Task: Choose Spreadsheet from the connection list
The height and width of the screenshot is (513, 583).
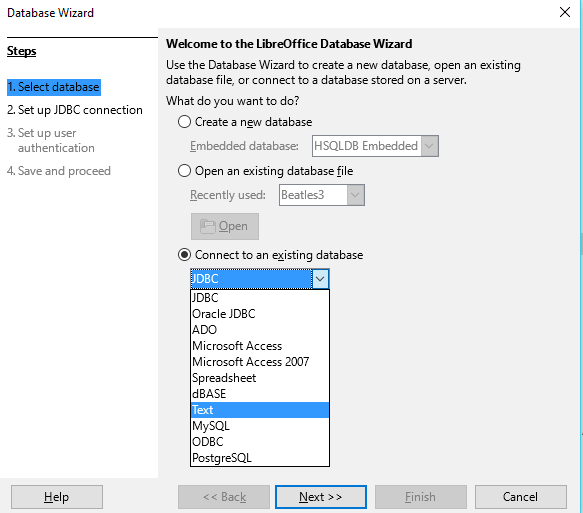Action: click(x=260, y=378)
